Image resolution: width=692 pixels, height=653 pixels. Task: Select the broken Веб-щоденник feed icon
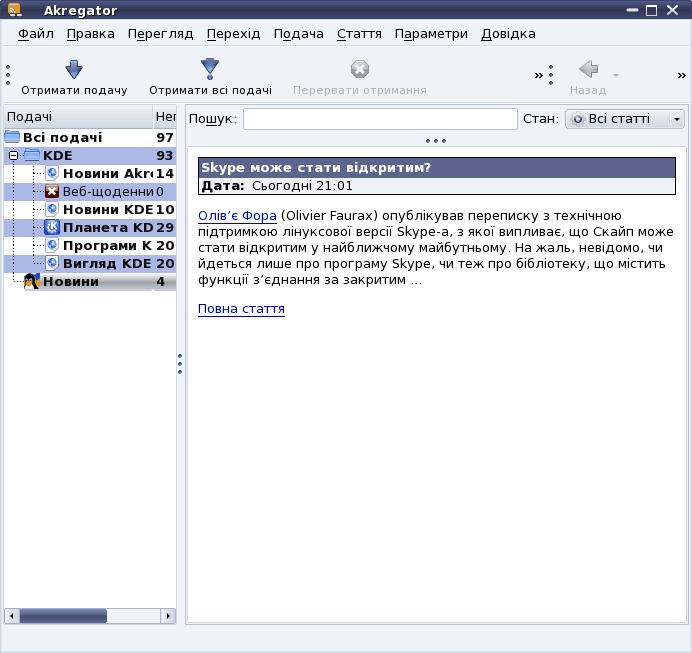[52, 191]
